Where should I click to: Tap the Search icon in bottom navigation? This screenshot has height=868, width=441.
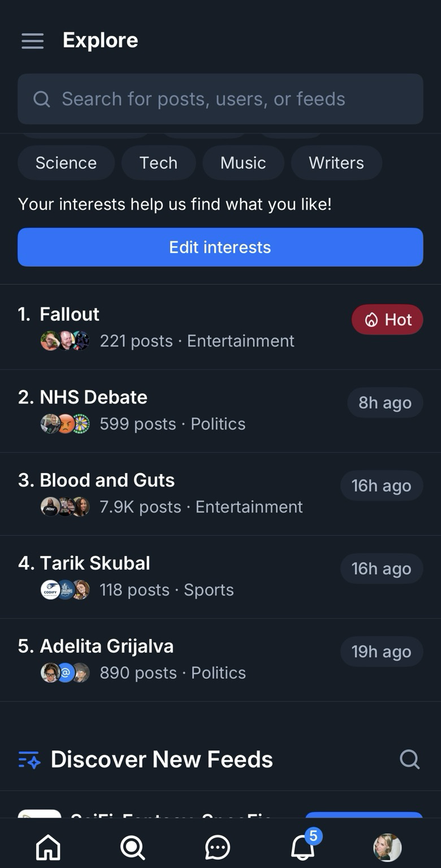[x=133, y=847]
